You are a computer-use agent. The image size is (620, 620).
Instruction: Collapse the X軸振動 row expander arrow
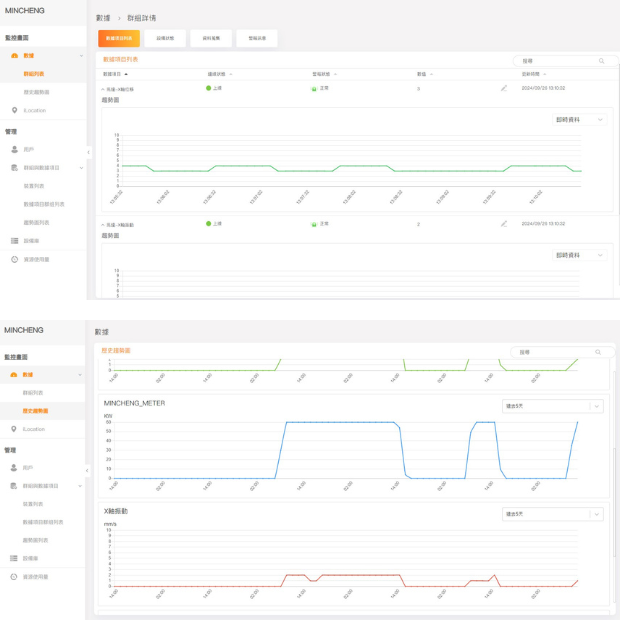pos(103,225)
